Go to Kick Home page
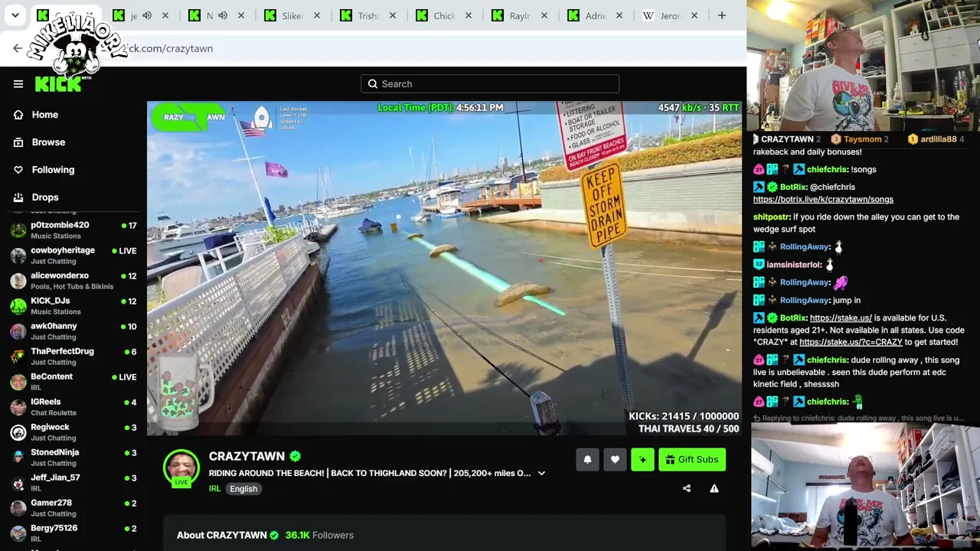 45,115
